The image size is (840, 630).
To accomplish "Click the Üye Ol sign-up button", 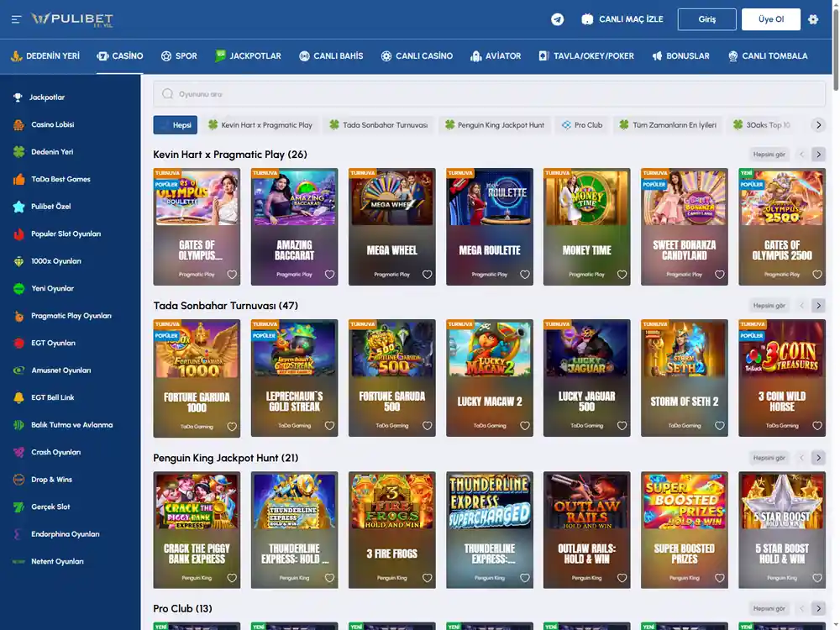I will [x=771, y=19].
